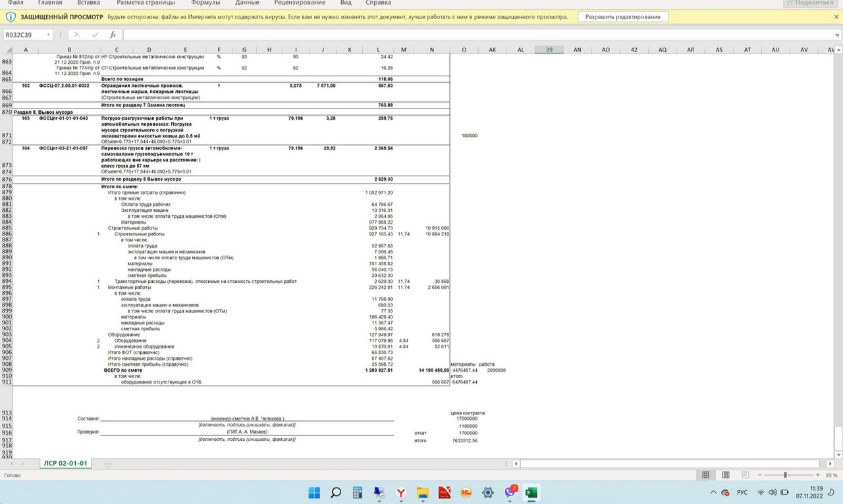
Task: Click inside the Name Box showing R932C39
Action: [24, 35]
